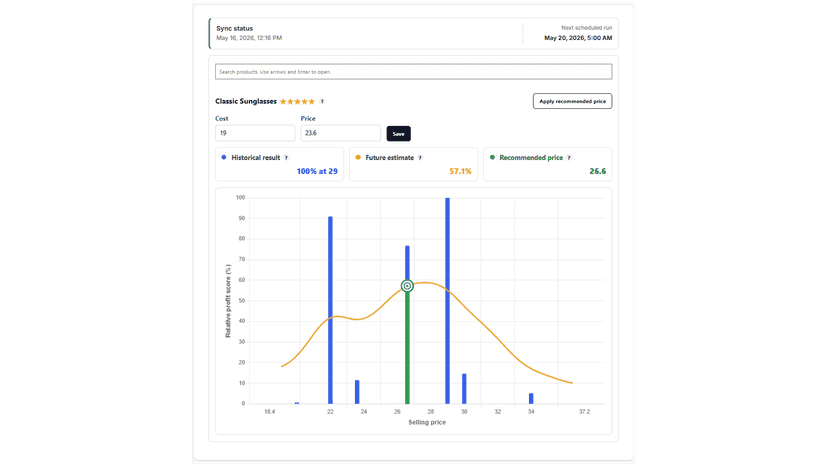Select the tallest blue bar at price 29
The width and height of the screenshot is (828, 466).
coord(447,301)
